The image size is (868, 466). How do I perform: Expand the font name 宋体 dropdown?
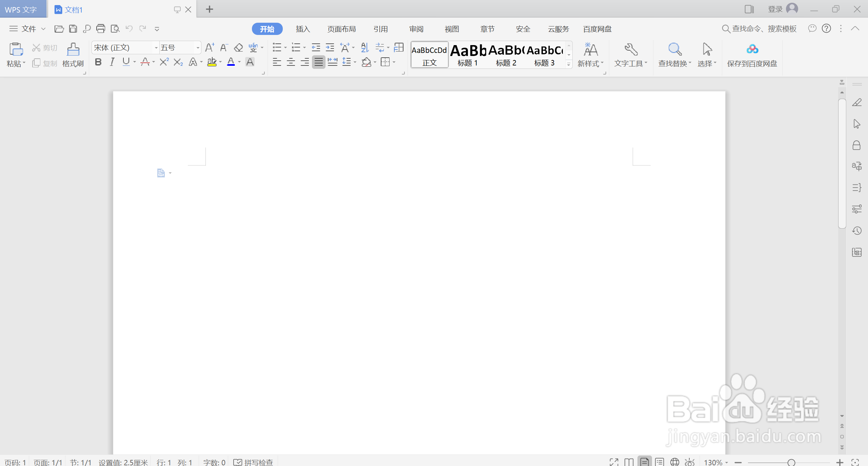(x=156, y=48)
